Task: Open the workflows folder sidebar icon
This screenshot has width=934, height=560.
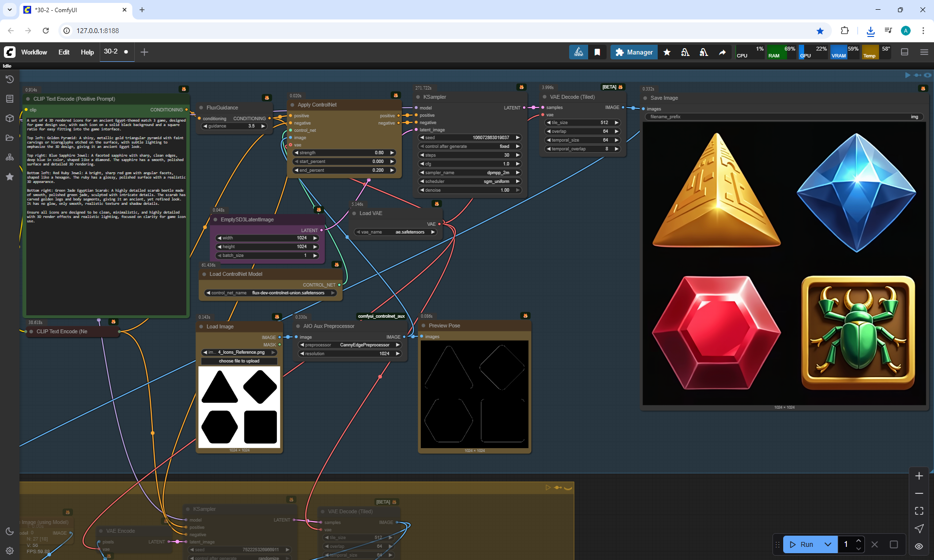Action: pyautogui.click(x=9, y=138)
